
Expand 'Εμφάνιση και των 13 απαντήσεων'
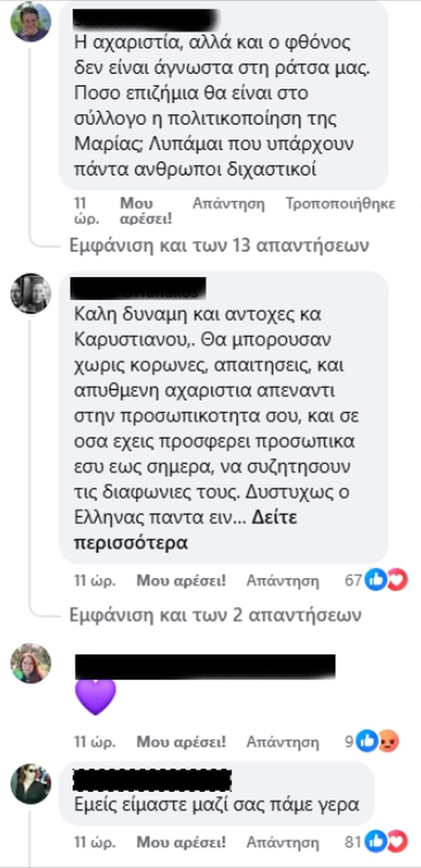click(x=214, y=245)
